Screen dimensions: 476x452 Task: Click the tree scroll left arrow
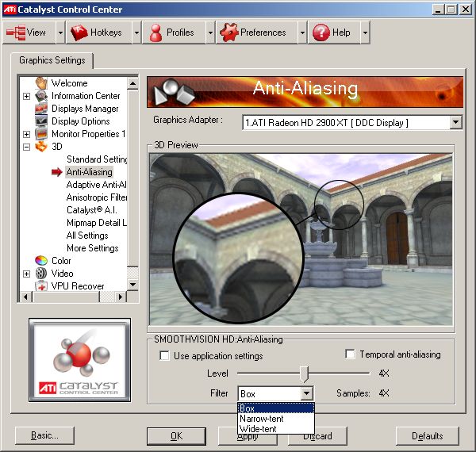pos(26,297)
